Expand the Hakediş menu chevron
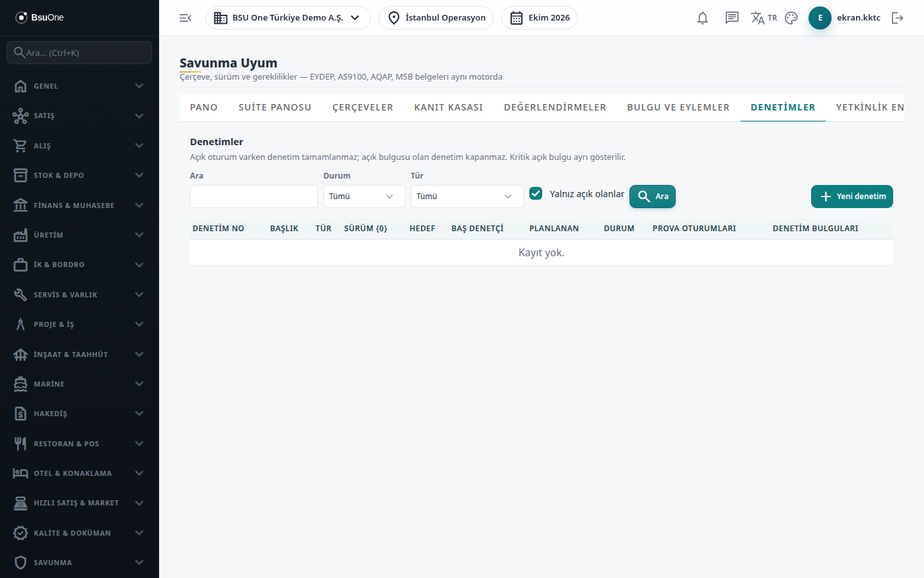 click(139, 414)
